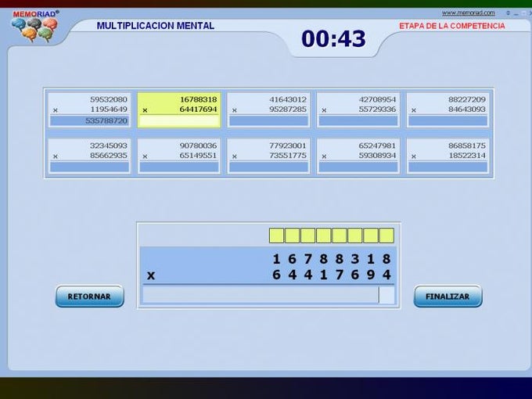Click the answer field under 64417694
Viewport: 532px width, 399px height.
(x=179, y=121)
